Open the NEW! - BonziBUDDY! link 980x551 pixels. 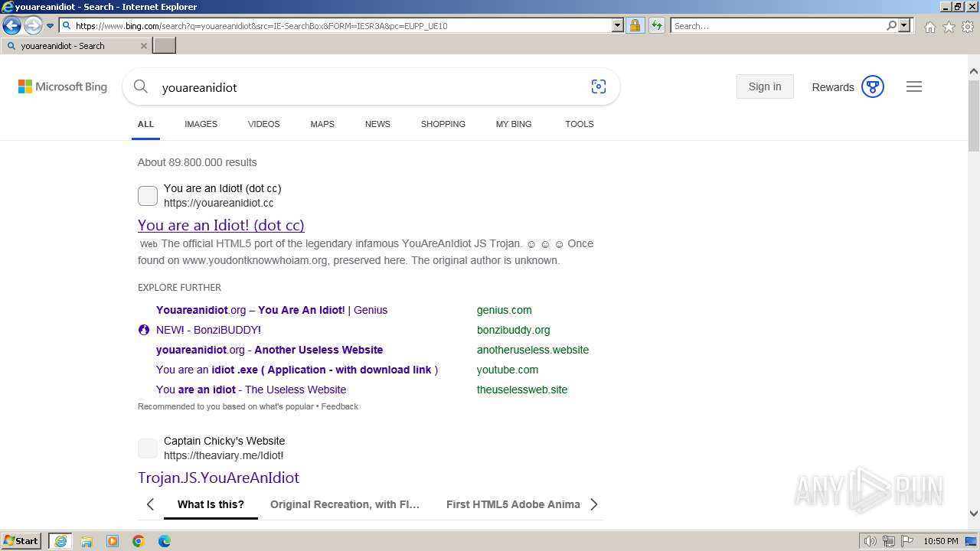pos(208,330)
